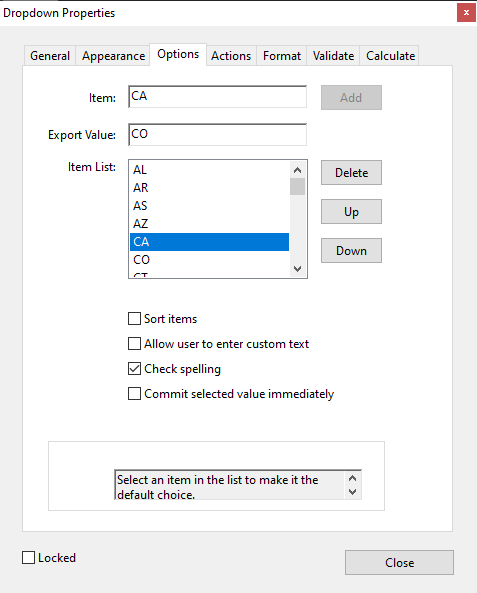Select AZ in the item list
477x593 pixels.
[210, 224]
